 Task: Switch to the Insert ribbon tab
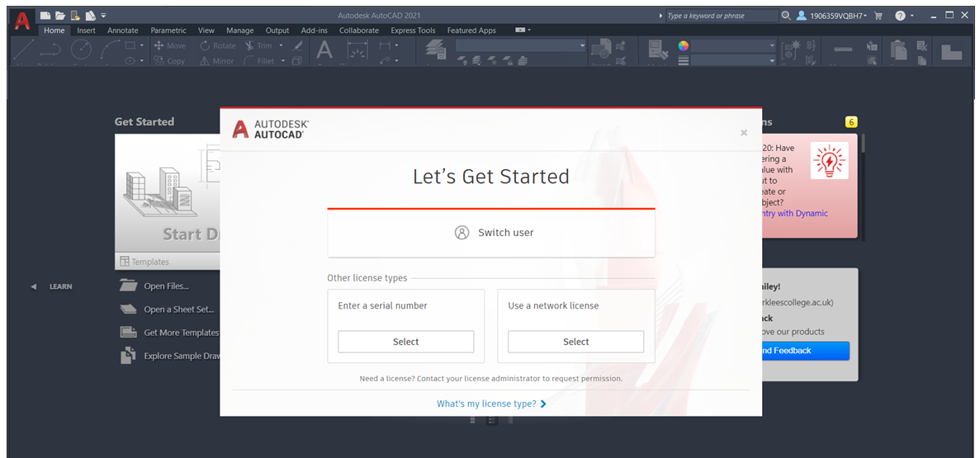tap(86, 30)
